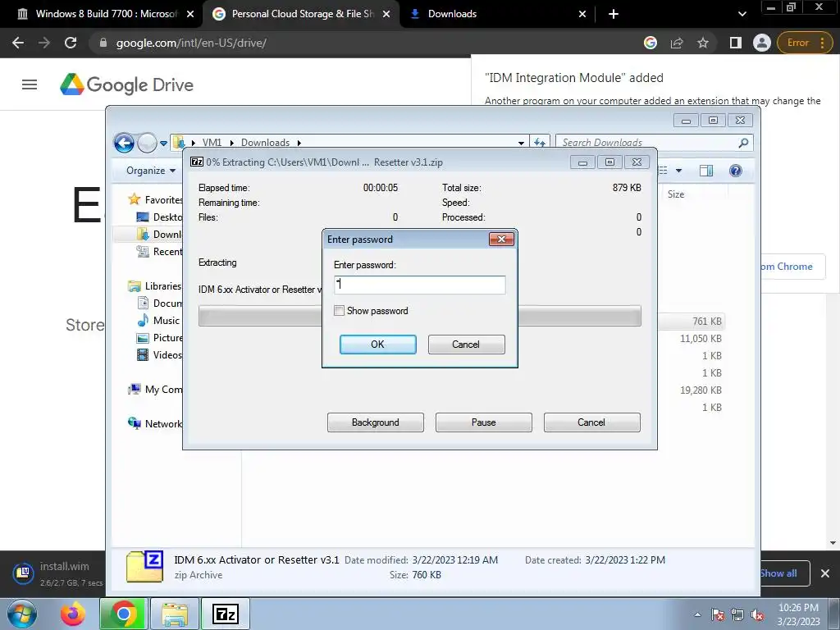Viewport: 840px width, 630px height.
Task: Toggle Explorer preview pane icon
Action: coord(706,171)
